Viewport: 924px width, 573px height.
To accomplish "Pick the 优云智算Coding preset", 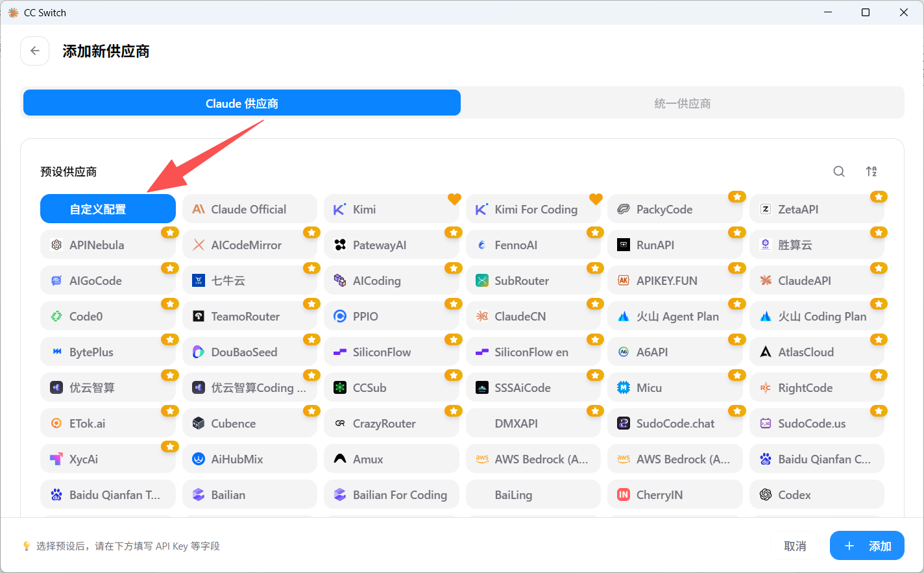I will coord(250,387).
